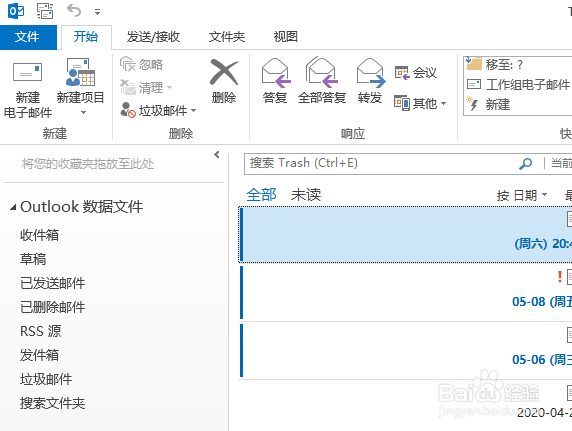572x431 pixels.
Task: Select the 草稿 folder
Action: point(33,259)
